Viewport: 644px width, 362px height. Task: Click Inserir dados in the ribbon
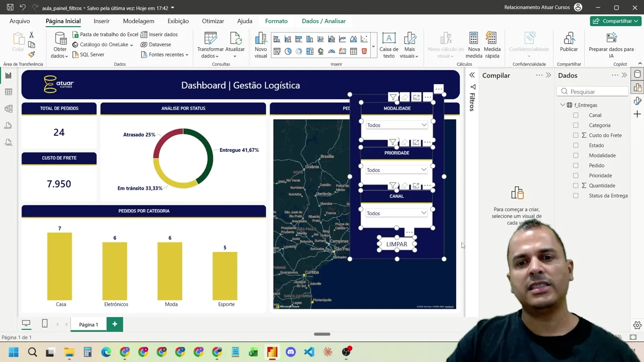pyautogui.click(x=159, y=34)
